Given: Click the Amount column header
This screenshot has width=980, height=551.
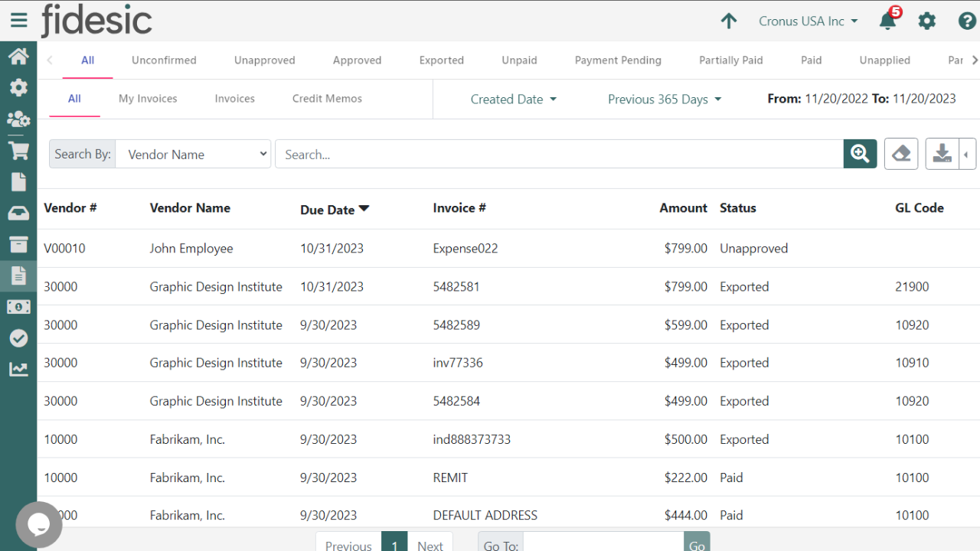Looking at the screenshot, I should coord(684,207).
